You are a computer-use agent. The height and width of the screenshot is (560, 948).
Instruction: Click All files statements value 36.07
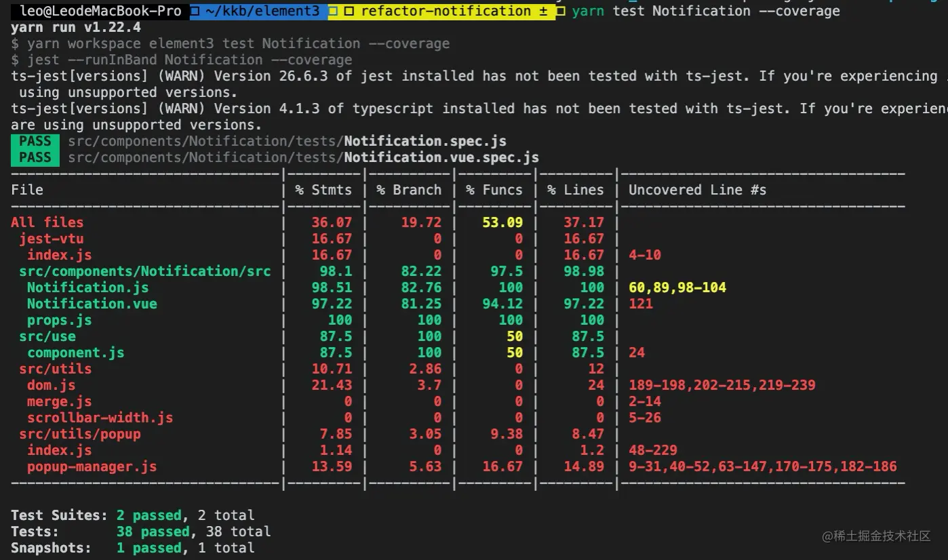(332, 222)
